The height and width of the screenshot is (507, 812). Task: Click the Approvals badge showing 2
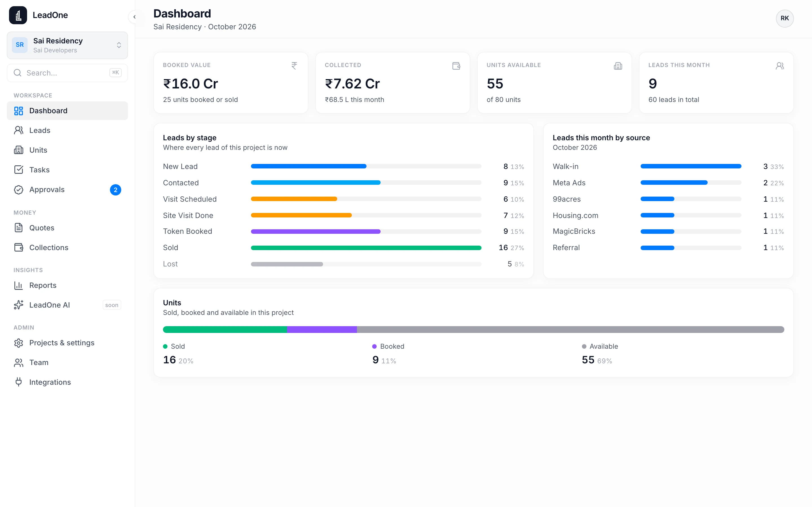(115, 190)
